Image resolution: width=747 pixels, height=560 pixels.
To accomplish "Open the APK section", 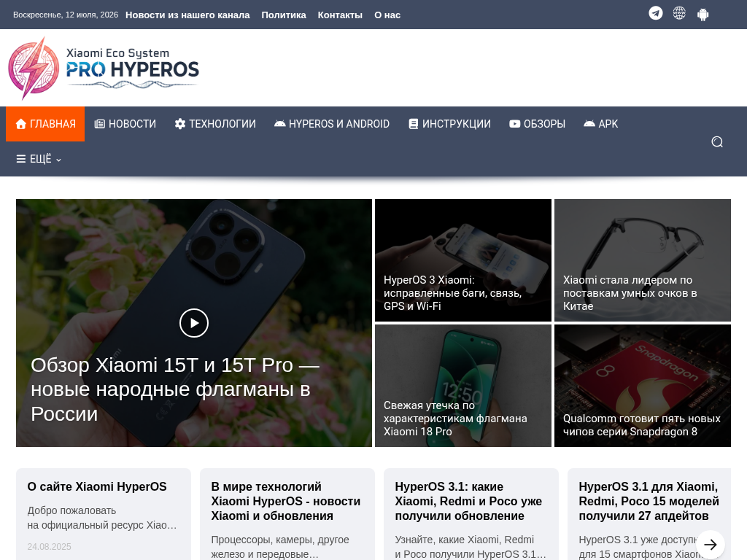I will pos(601,124).
